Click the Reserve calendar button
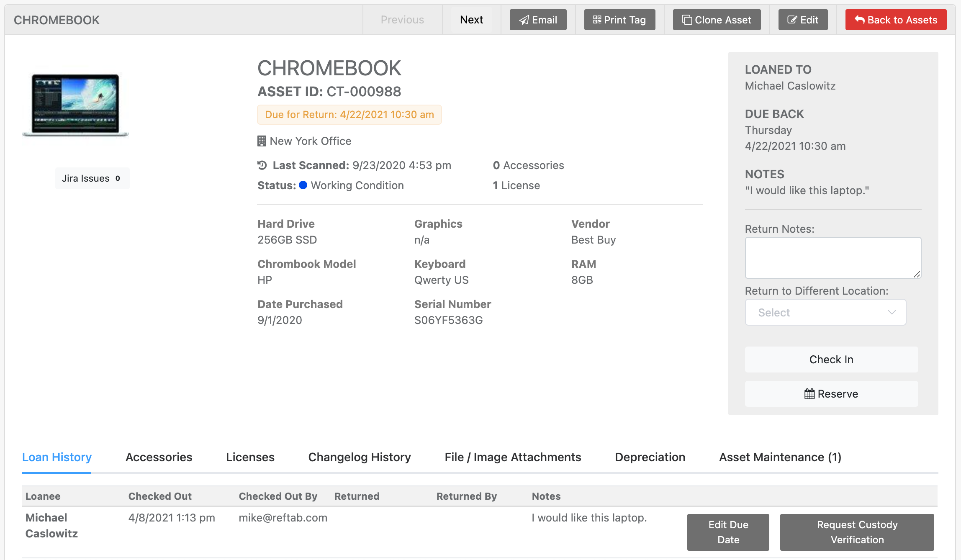The image size is (961, 560). click(831, 394)
